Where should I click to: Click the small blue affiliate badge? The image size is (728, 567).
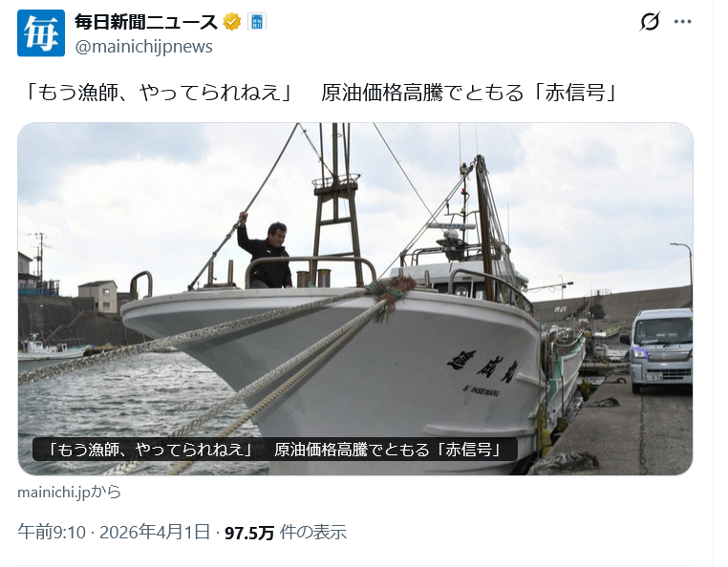coord(257,22)
